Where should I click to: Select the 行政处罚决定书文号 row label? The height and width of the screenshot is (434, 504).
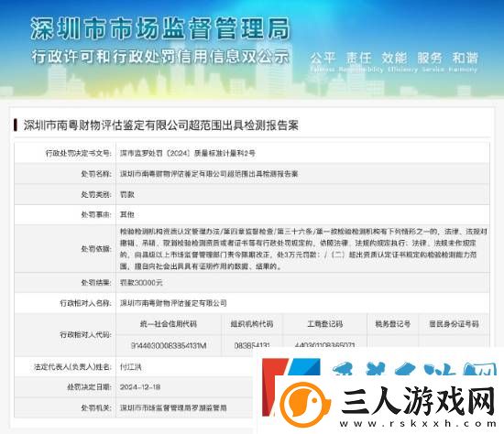(x=79, y=153)
